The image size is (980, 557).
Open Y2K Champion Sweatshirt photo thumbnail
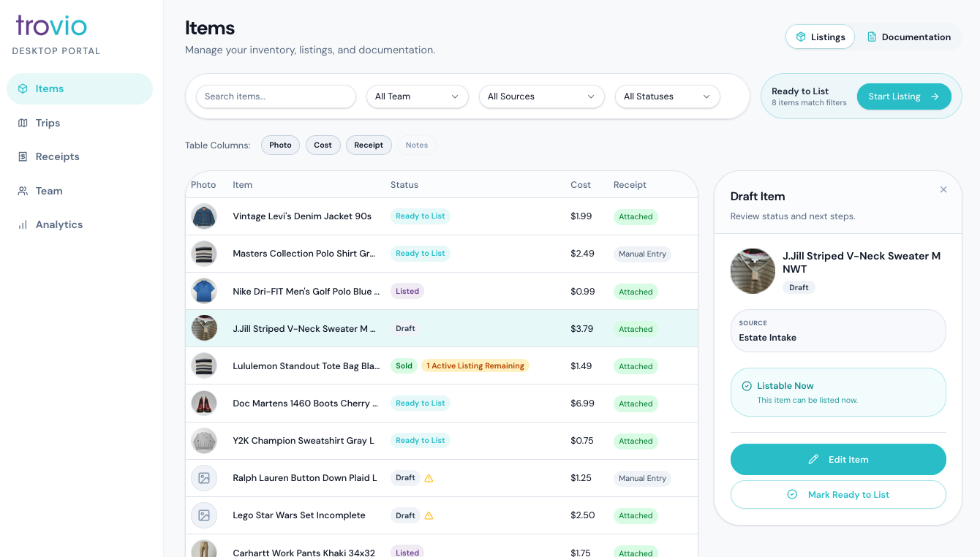click(204, 441)
